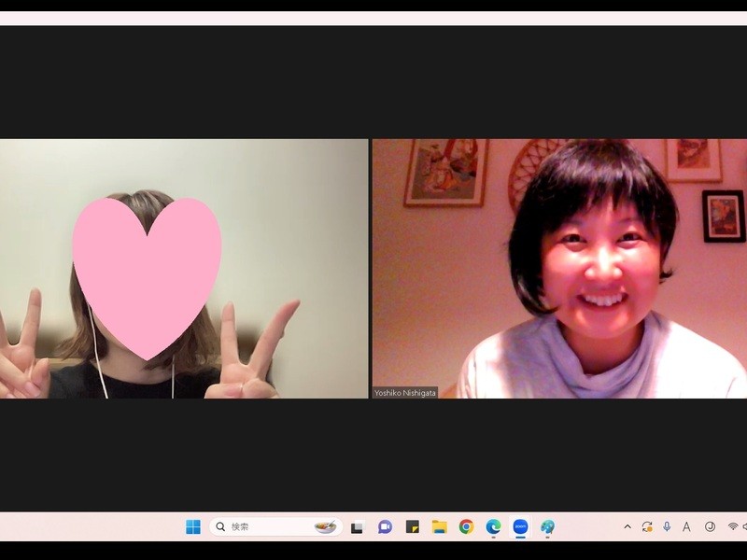Click the microphone icon in system tray
747x560 pixels.
point(667,526)
